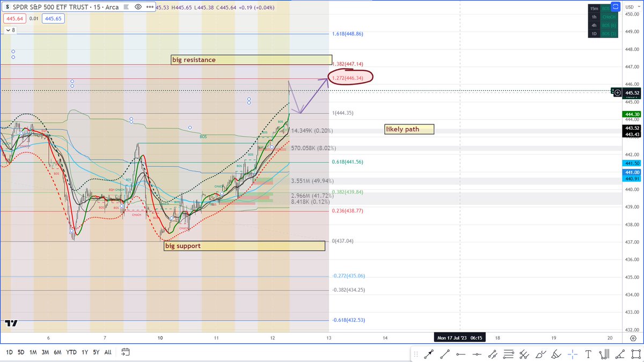This screenshot has height=362, width=644.
Task: Collapse the indicator legend showing 8
Action: click(10, 30)
